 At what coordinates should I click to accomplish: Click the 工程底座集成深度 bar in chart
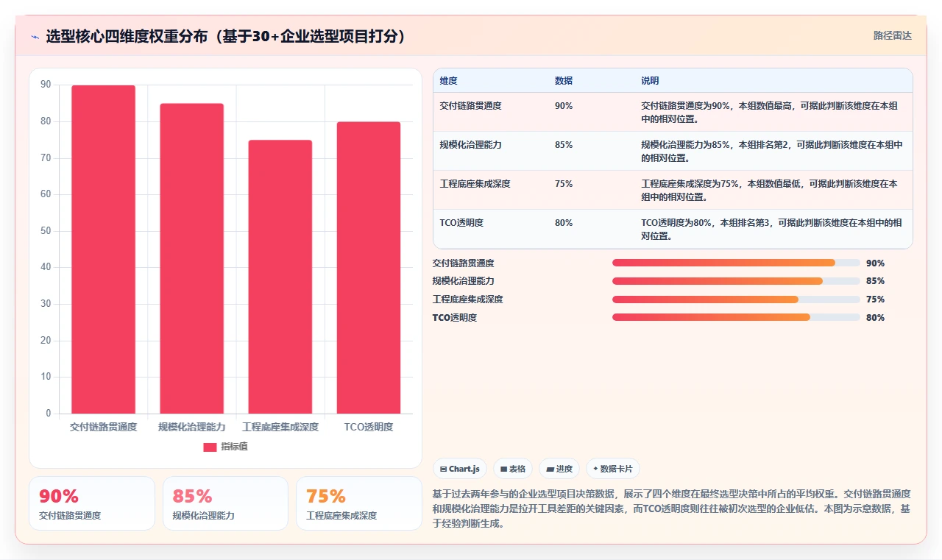280,277
